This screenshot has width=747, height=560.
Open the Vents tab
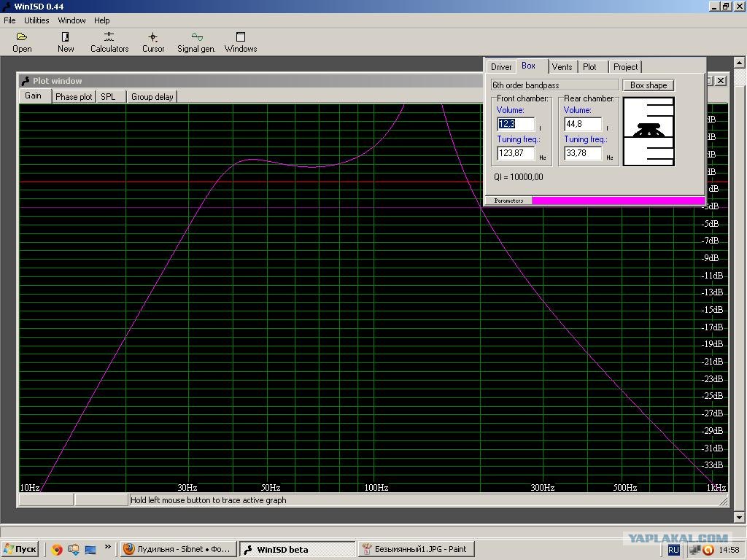tap(562, 67)
